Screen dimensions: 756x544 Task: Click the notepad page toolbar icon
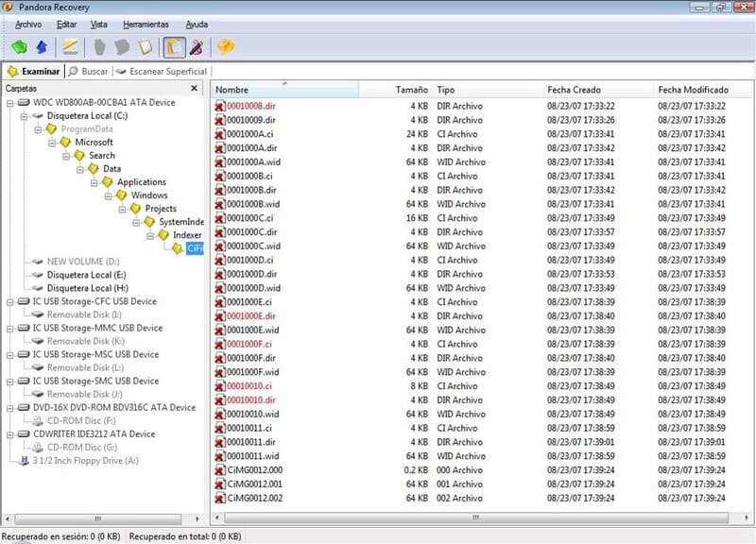146,46
